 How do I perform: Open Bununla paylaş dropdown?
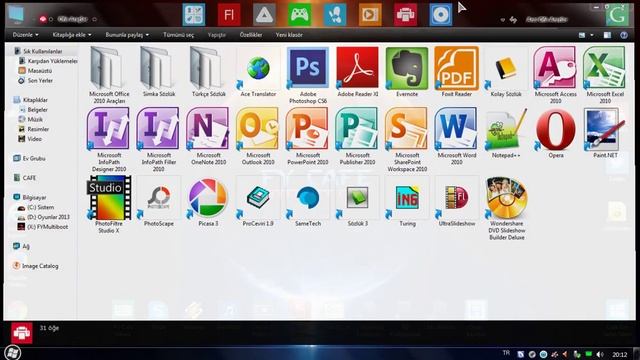coord(127,35)
